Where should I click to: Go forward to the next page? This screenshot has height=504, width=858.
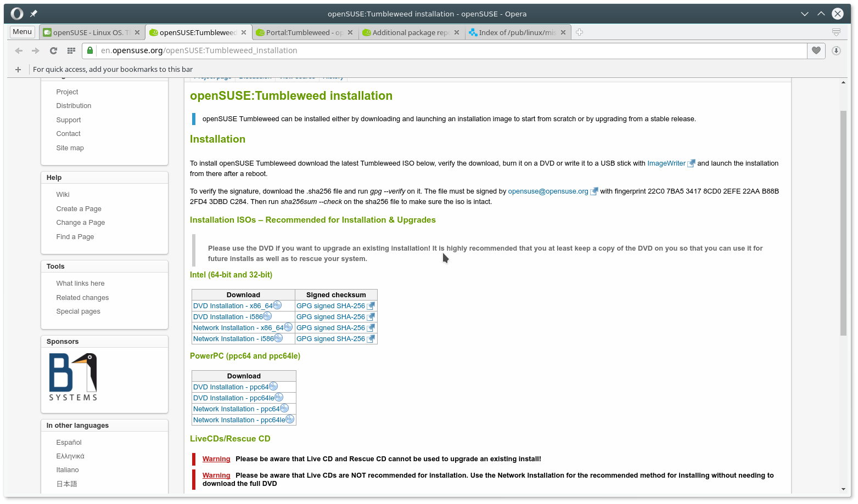pos(36,50)
